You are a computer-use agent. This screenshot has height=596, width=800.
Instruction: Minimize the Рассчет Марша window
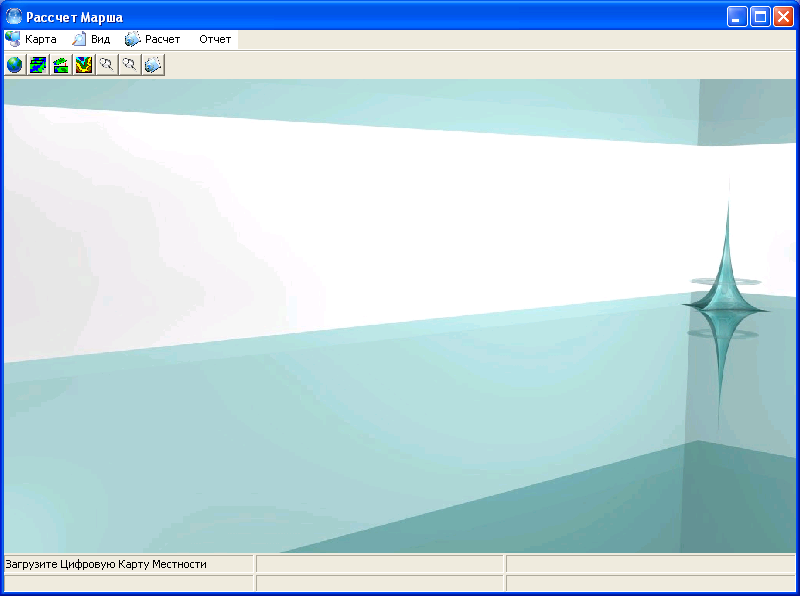click(x=737, y=17)
